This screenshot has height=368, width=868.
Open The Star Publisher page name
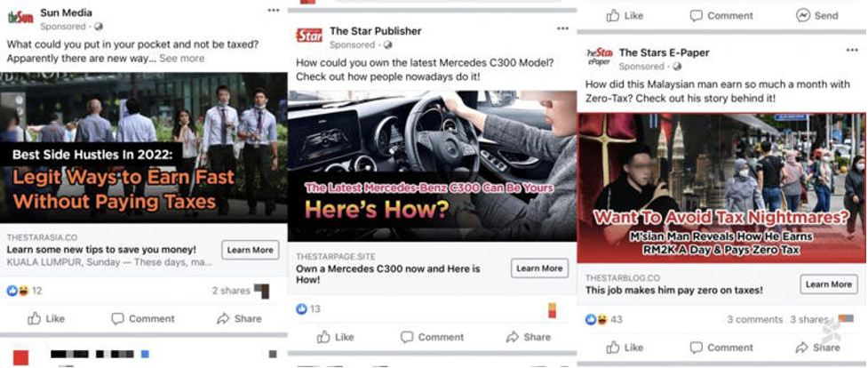point(375,31)
